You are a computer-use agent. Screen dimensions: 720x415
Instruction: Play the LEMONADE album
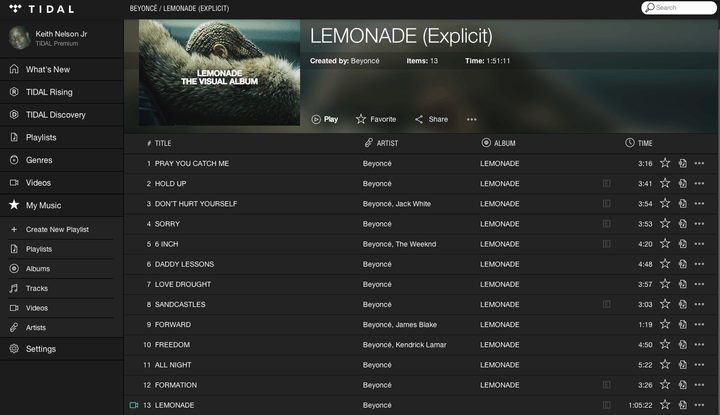325,119
